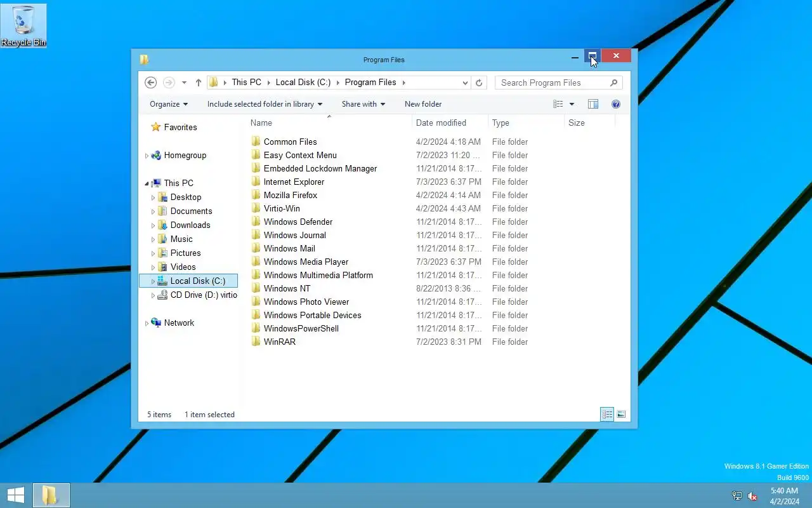Click the Internet Explorer folder icon
812x508 pixels.
pos(256,181)
